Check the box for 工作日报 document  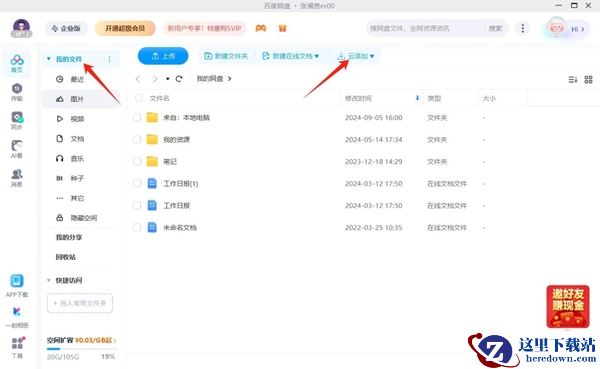coord(137,206)
